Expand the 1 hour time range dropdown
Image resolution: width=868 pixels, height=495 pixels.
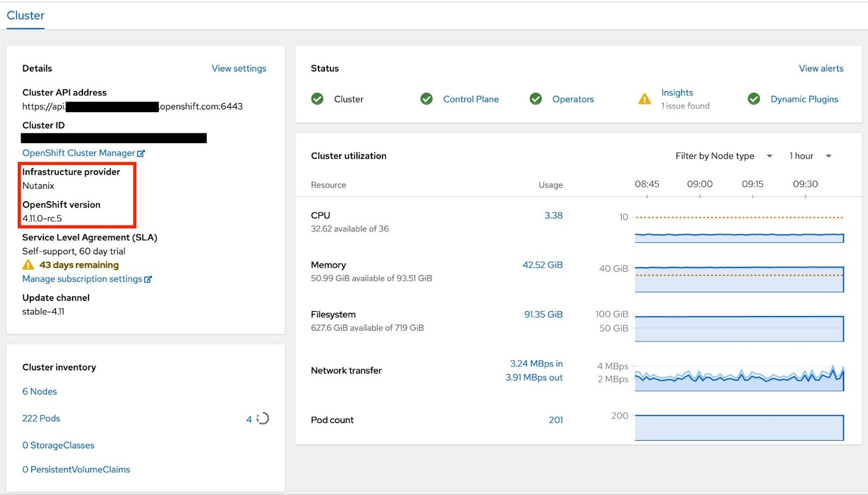[810, 156]
